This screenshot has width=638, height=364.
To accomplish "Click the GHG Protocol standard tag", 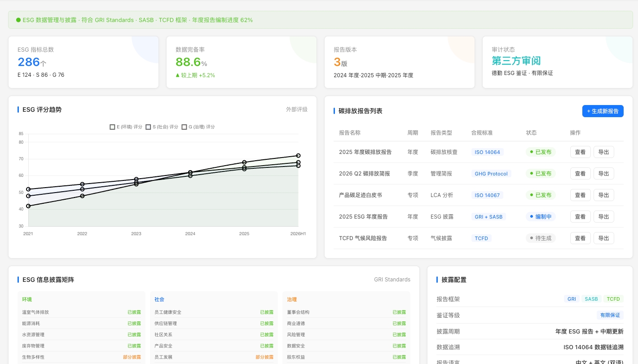I will tap(491, 174).
